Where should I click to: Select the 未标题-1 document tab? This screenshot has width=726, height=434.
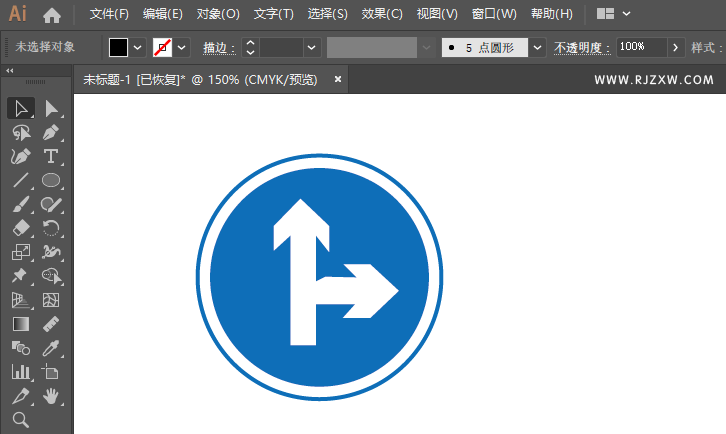click(200, 80)
